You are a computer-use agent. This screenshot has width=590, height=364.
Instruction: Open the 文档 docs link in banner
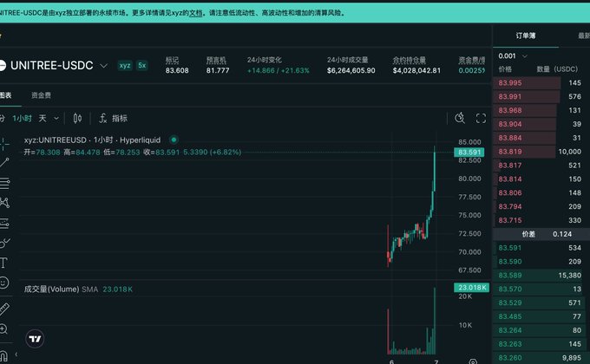pyautogui.click(x=196, y=13)
